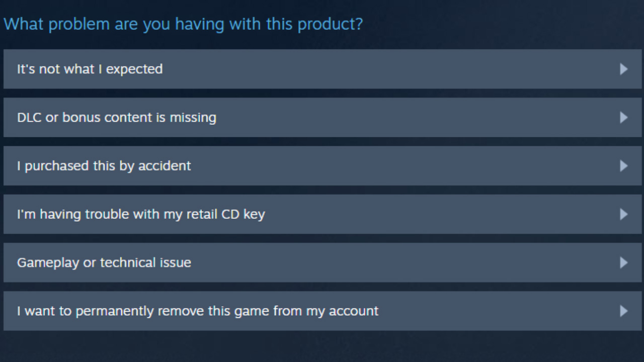Viewport: 644px width, 362px height.
Task: Click arrow on permanently remove game row
Action: tap(624, 311)
